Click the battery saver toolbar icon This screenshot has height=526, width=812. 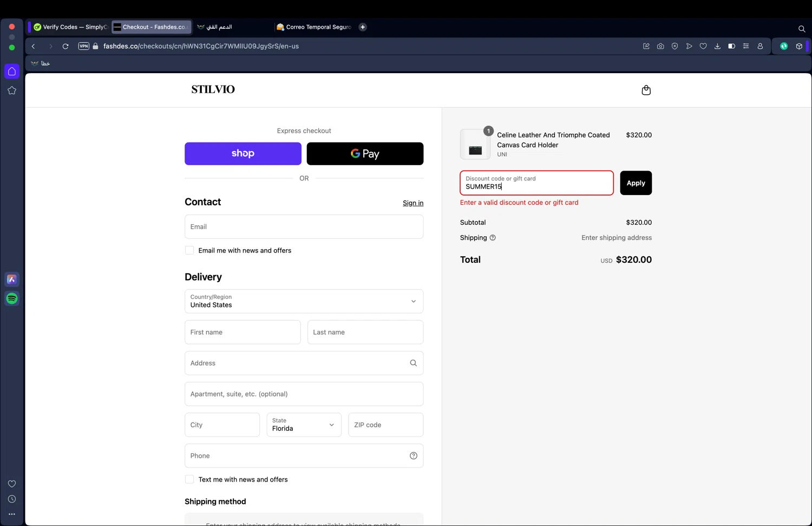(x=731, y=47)
